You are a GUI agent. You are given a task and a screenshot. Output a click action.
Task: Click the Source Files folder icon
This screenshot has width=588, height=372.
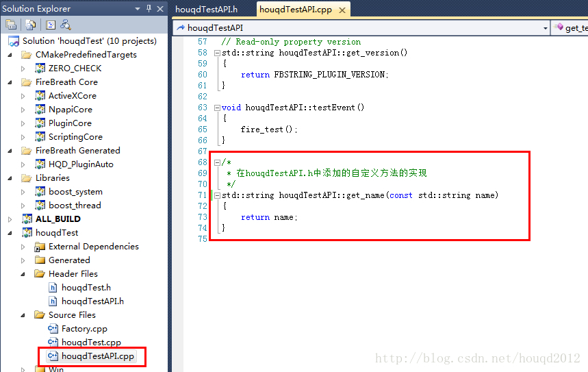[x=40, y=315]
